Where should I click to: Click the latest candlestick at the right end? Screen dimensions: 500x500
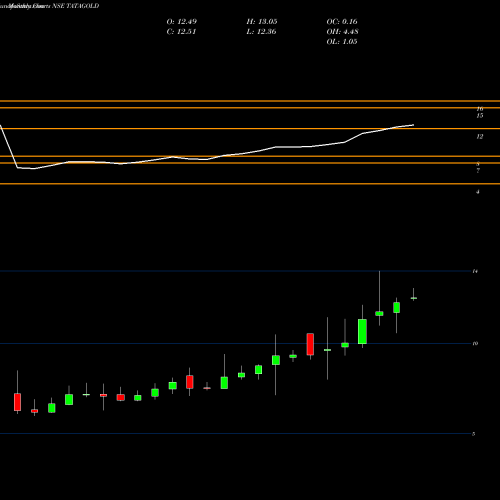[x=414, y=298]
